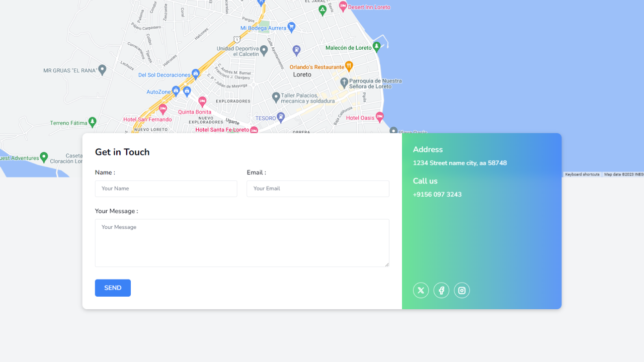Click into the Your Email field
This screenshot has height=362, width=644.
(x=318, y=189)
